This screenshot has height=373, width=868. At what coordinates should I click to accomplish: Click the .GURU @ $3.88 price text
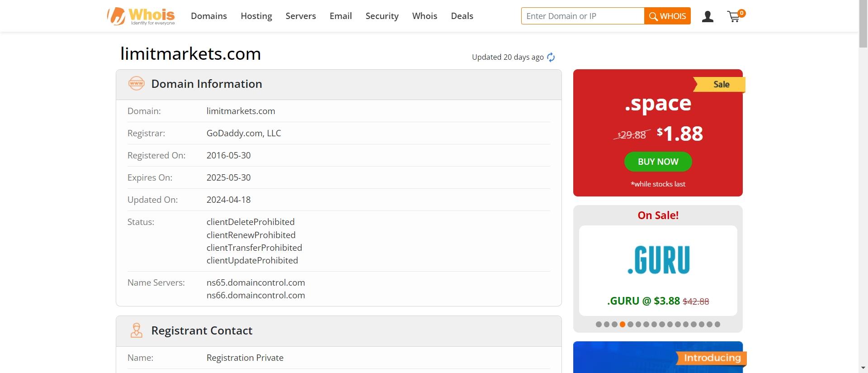pos(643,301)
